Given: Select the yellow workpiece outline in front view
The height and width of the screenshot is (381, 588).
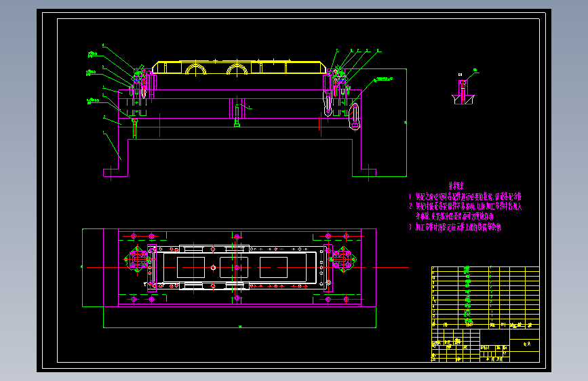Looking at the screenshot, I should click(239, 67).
